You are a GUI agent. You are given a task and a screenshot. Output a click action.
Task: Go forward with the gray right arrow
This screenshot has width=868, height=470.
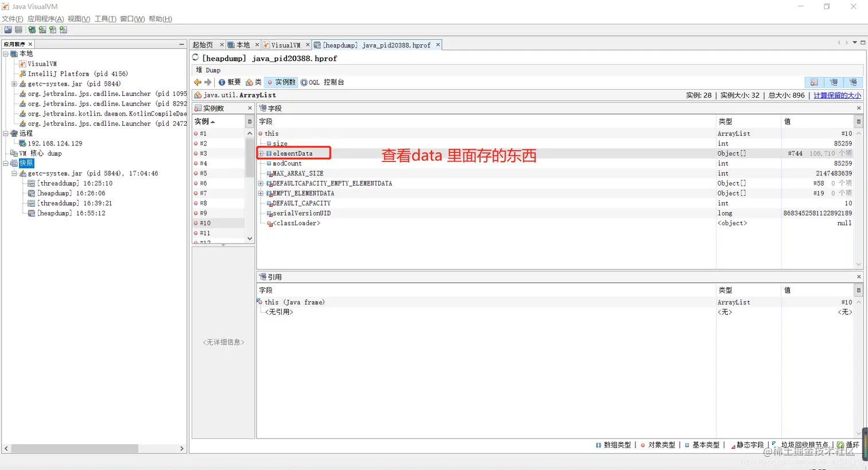208,82
